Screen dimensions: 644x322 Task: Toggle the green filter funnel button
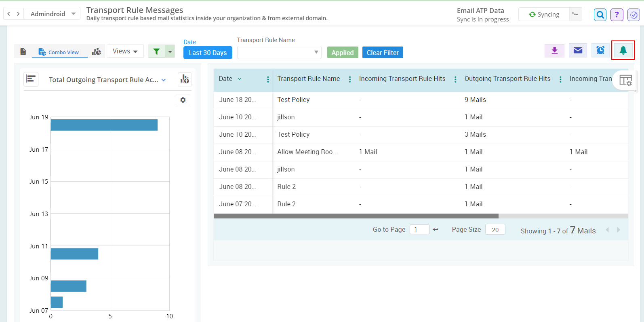pos(156,51)
